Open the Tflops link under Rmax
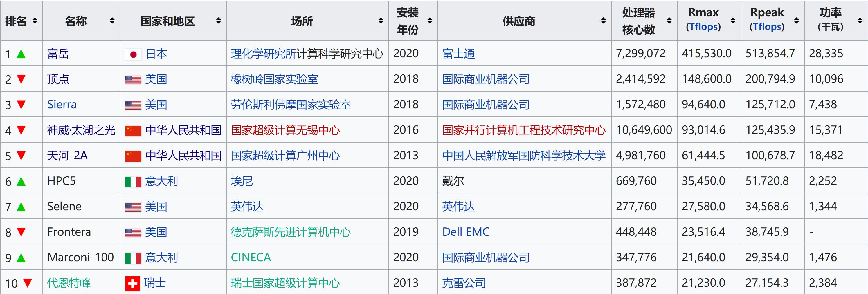868x294 pixels. click(x=703, y=27)
